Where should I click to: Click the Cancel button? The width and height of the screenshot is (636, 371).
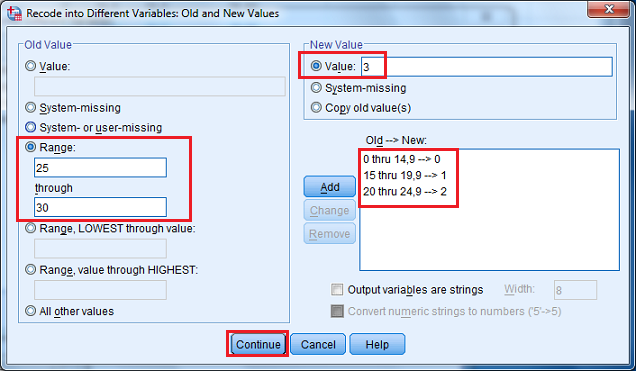tap(318, 344)
